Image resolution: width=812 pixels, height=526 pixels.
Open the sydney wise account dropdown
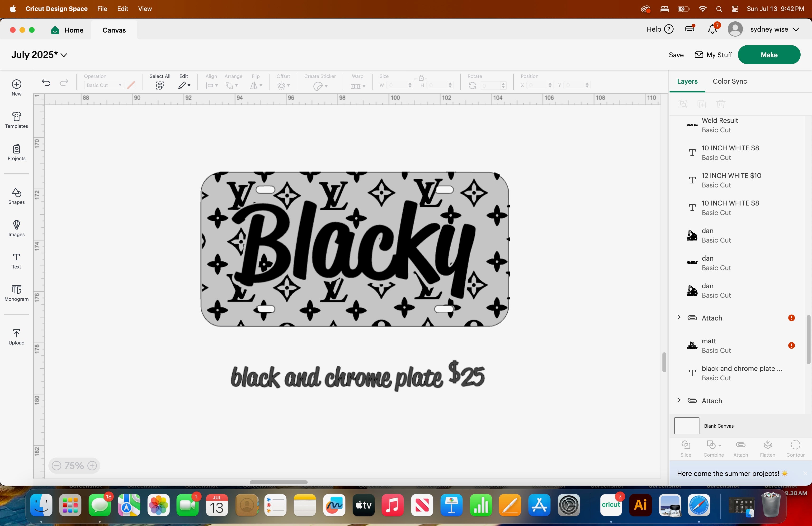(x=796, y=29)
